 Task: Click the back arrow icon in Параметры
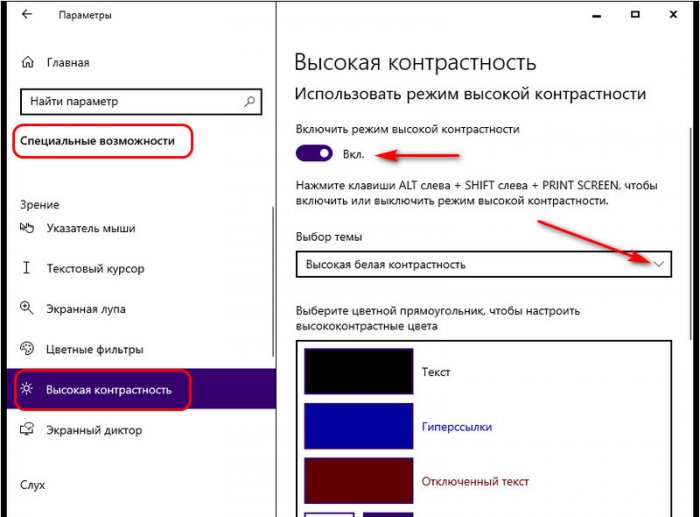click(26, 16)
